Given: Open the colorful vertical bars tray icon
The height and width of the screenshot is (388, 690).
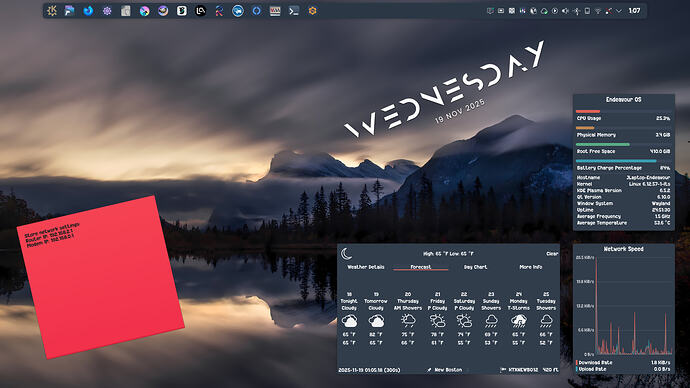Looking at the screenshot, I should [523, 11].
